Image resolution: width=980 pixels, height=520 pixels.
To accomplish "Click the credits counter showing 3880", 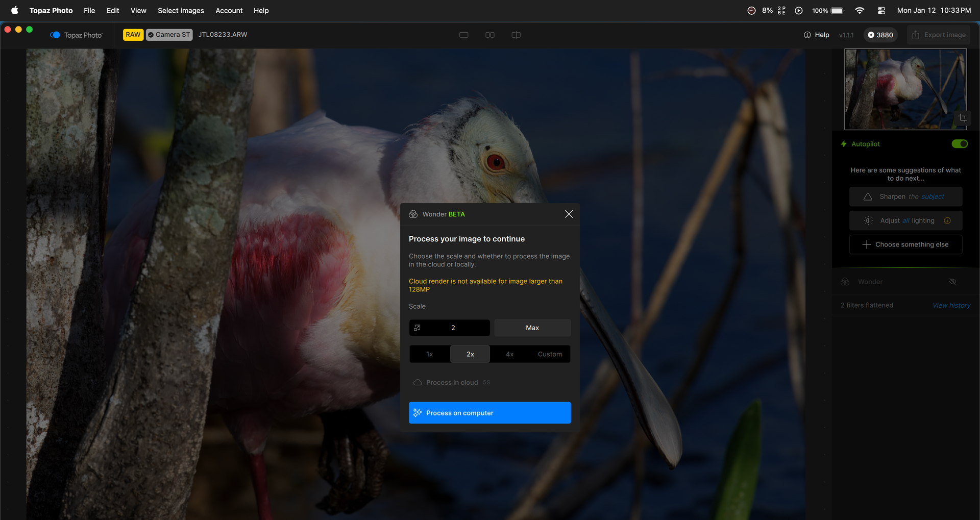I will [880, 35].
